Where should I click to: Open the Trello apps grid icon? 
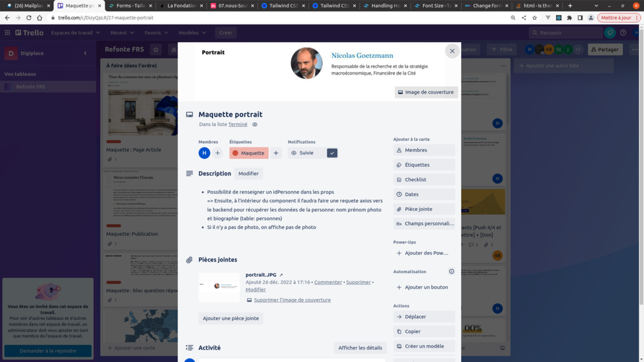pos(7,32)
